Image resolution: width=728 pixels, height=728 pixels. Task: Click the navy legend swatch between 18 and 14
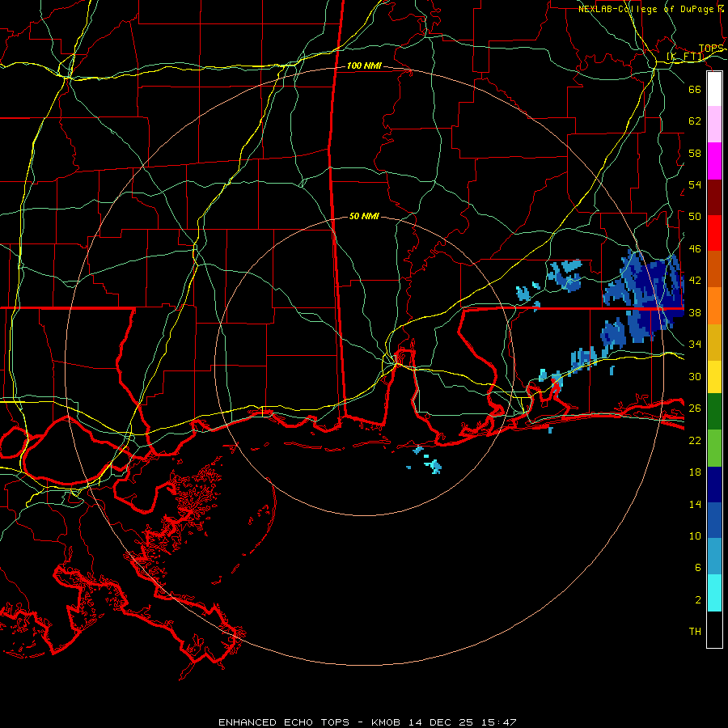coord(714,485)
